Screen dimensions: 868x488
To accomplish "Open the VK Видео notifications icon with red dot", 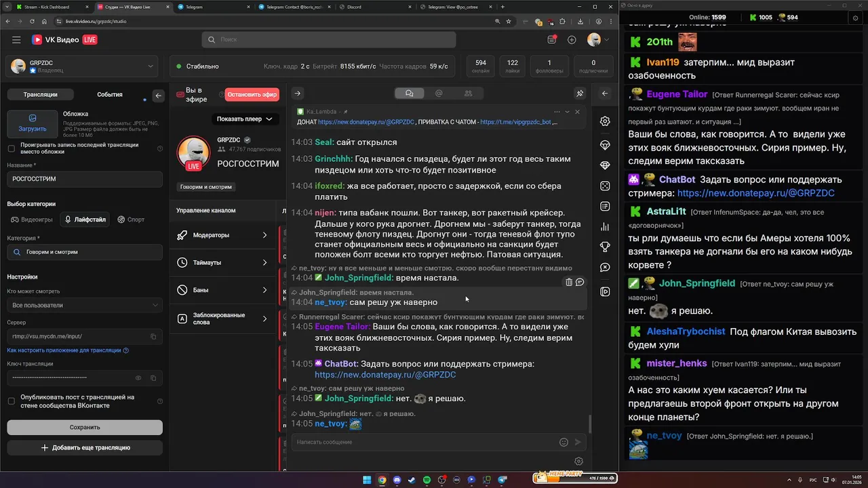I will (x=552, y=40).
